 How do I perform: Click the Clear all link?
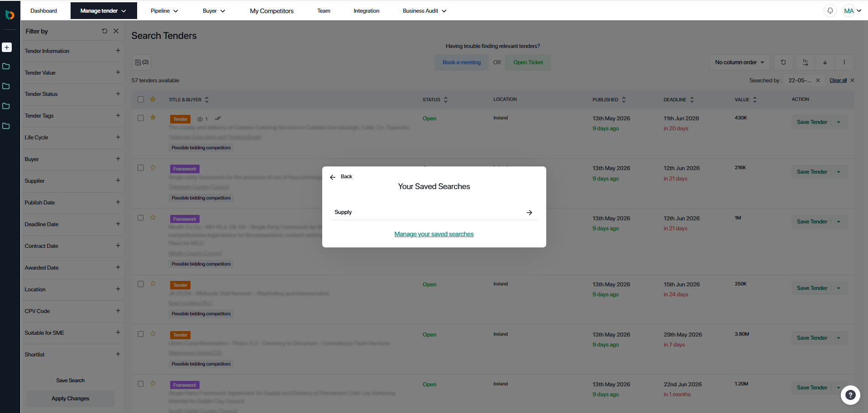[x=838, y=81]
